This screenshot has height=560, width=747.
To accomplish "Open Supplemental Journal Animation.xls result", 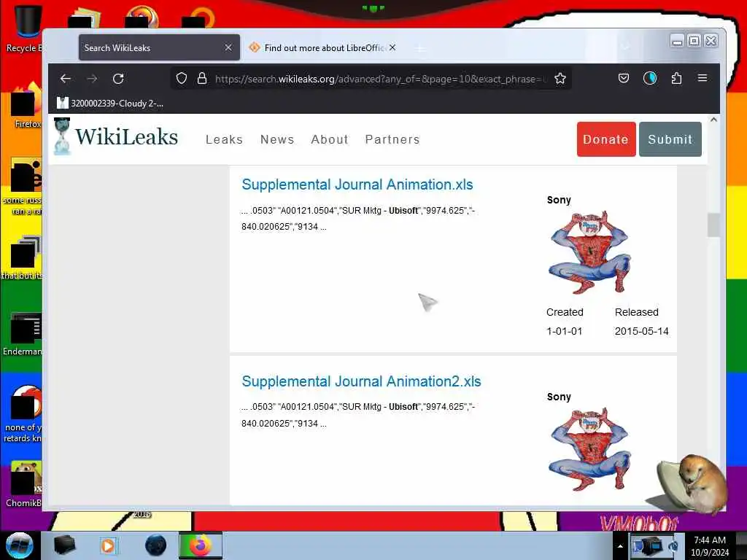I will (x=357, y=184).
